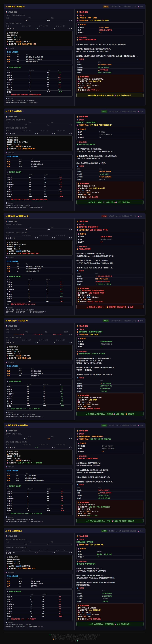152x644 pixels.
Task: Click the 主让1球 (-1) handicap row in 克罗地亚 vs 加纳
Action: coord(39,29)
